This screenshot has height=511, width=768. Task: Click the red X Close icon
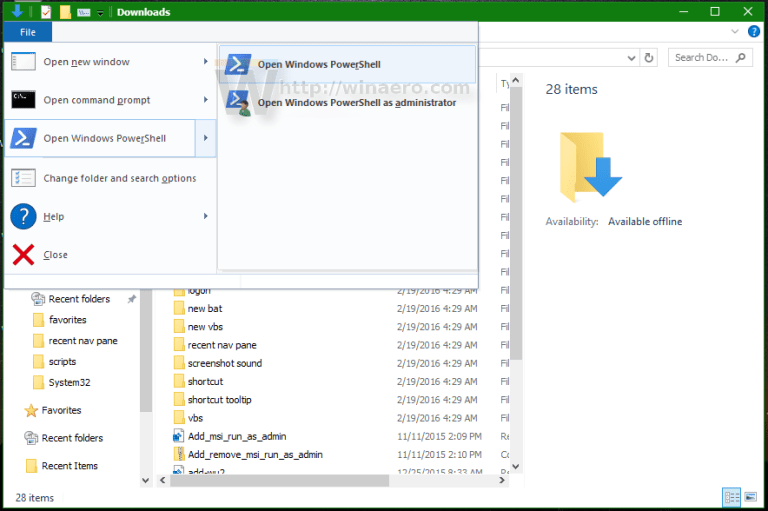click(x=23, y=255)
